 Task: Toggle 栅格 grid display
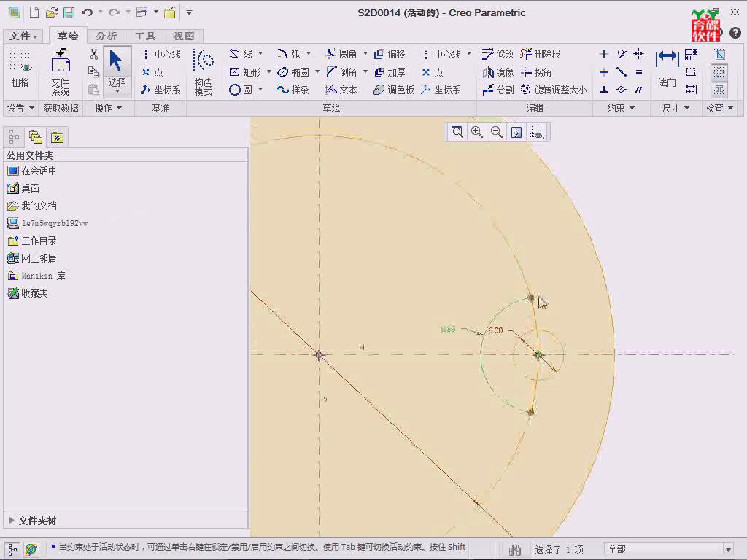tap(20, 68)
